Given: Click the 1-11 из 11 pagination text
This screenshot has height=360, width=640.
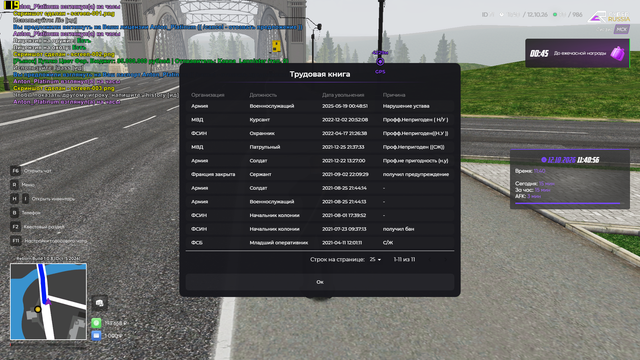Looking at the screenshot, I should point(404,260).
